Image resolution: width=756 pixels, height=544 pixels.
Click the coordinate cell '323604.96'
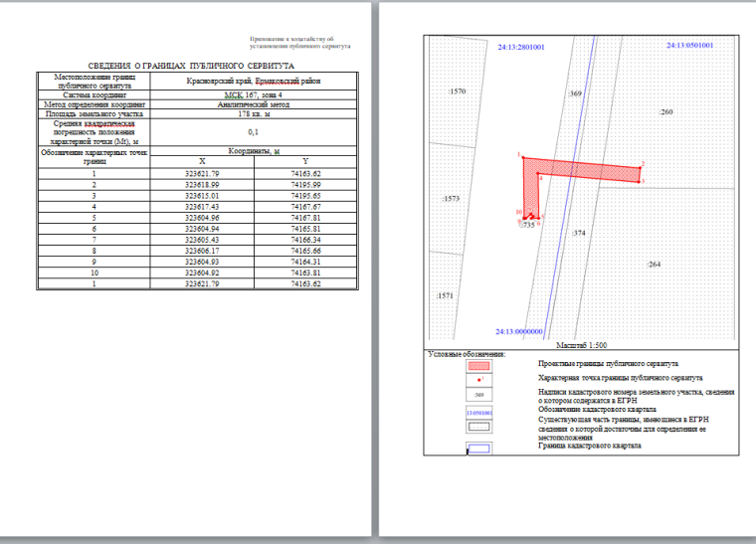202,218
